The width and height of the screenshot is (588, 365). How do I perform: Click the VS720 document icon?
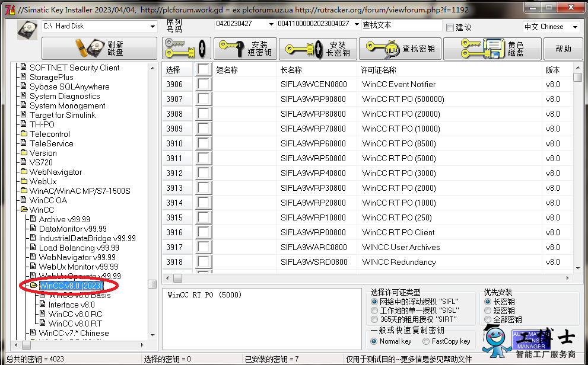tap(24, 162)
